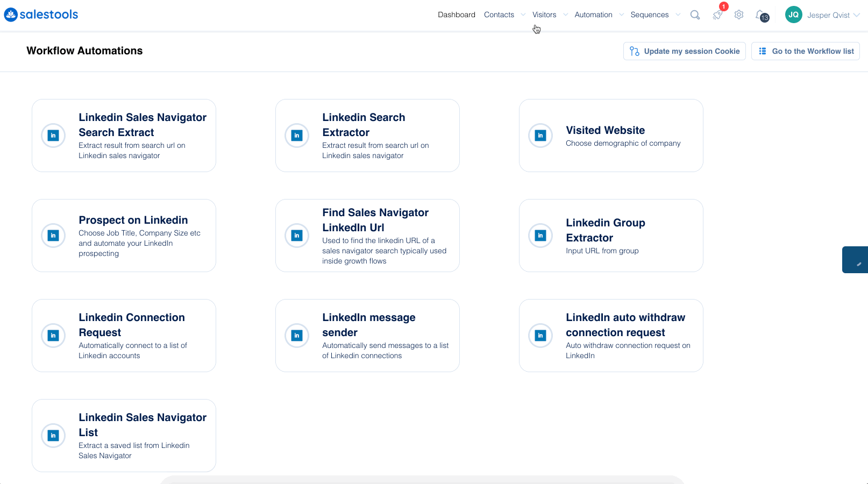The width and height of the screenshot is (868, 484).
Task: Open the Prospect on Linkedin title
Action: (x=133, y=220)
